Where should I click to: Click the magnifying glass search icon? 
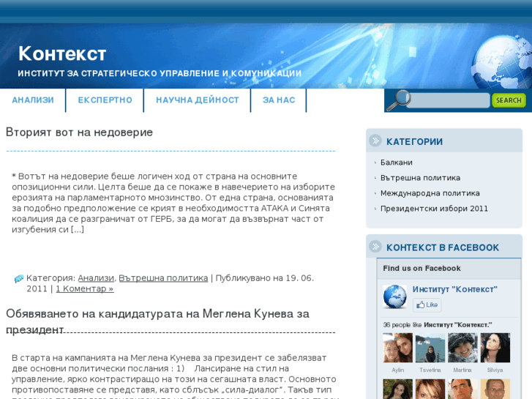coord(399,100)
